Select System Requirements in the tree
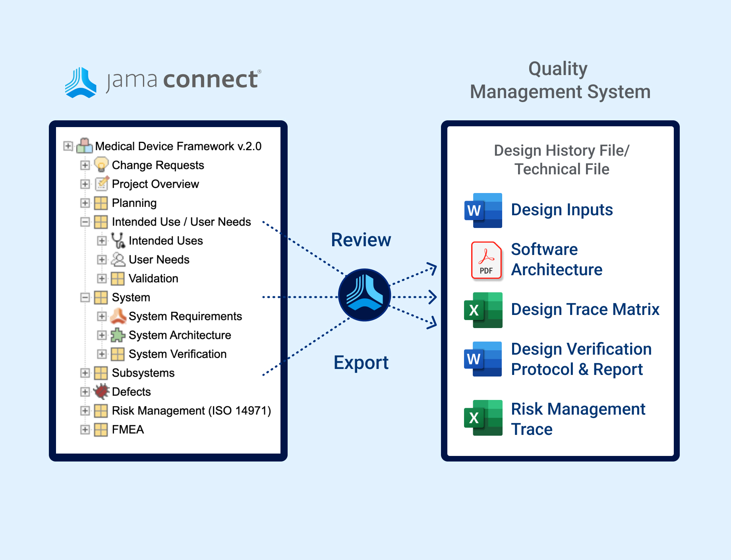 click(x=185, y=316)
